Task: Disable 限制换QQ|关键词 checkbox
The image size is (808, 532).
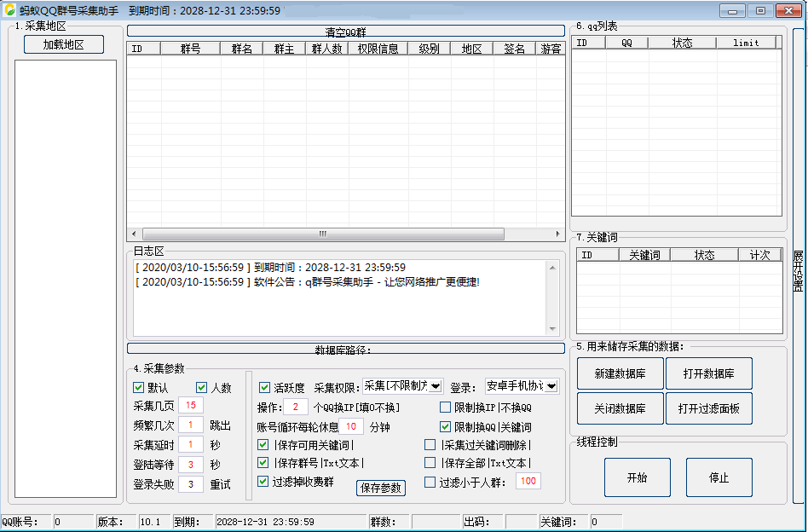Action: 445,427
